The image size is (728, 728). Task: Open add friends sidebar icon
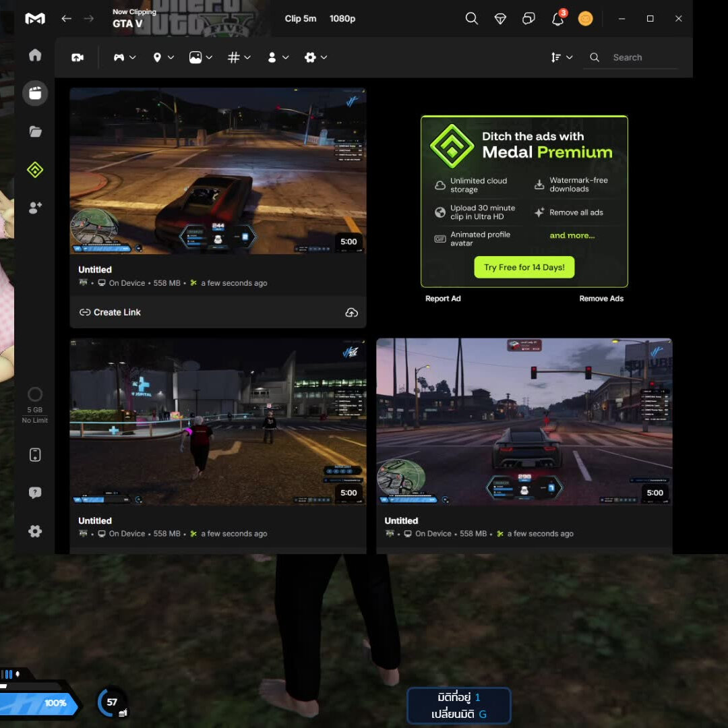tap(35, 208)
